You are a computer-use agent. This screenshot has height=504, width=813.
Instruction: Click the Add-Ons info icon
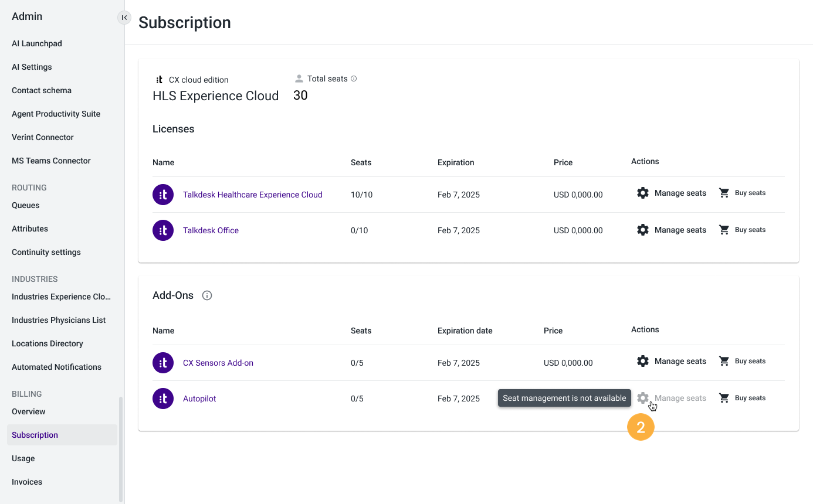207,295
